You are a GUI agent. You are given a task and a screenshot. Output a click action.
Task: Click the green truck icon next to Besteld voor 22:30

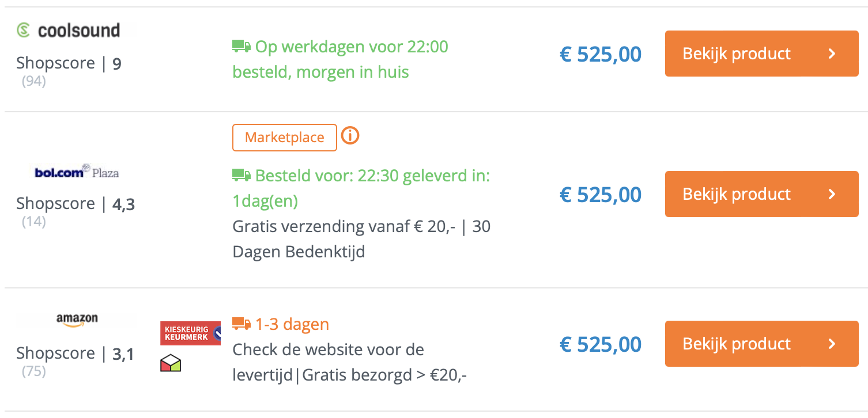241,174
